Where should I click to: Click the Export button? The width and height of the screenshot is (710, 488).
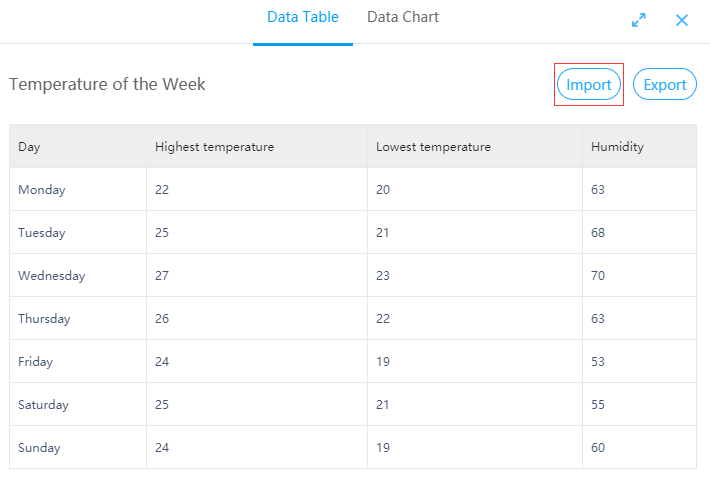click(x=665, y=84)
